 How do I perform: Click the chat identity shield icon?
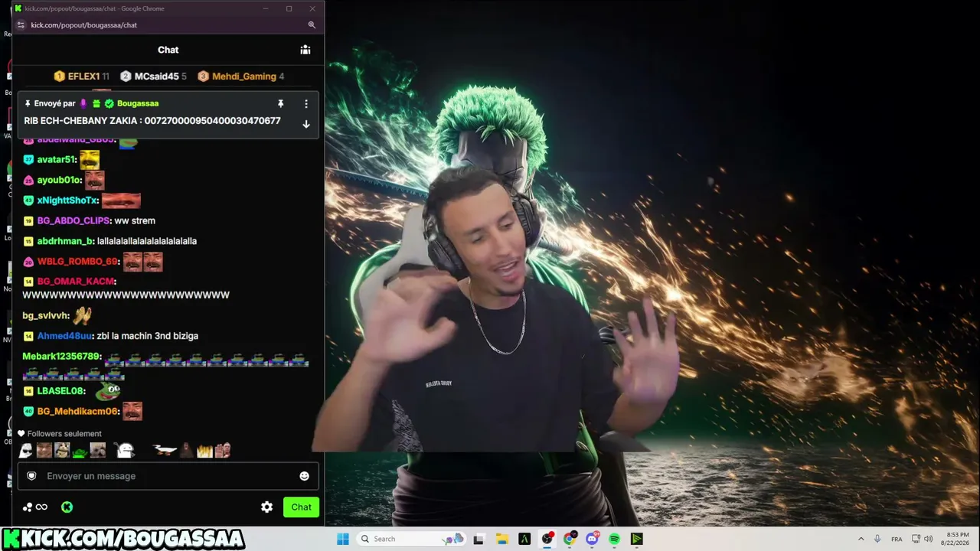[x=31, y=476]
